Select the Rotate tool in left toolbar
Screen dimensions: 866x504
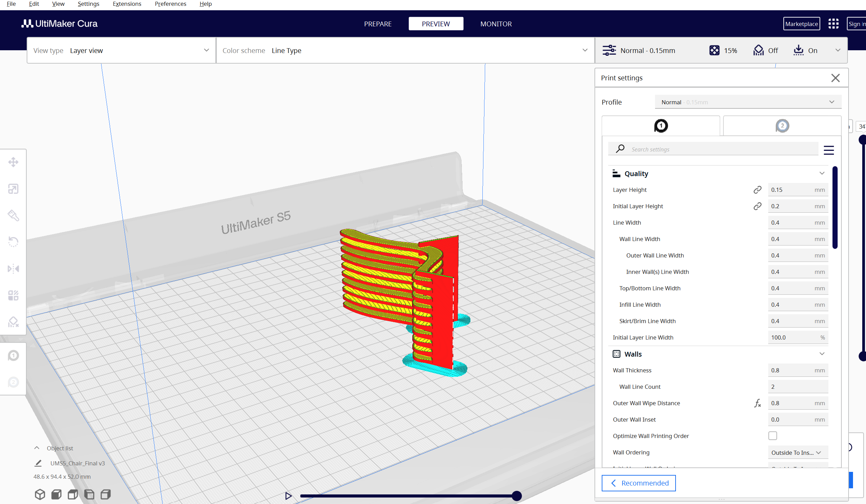click(x=13, y=242)
